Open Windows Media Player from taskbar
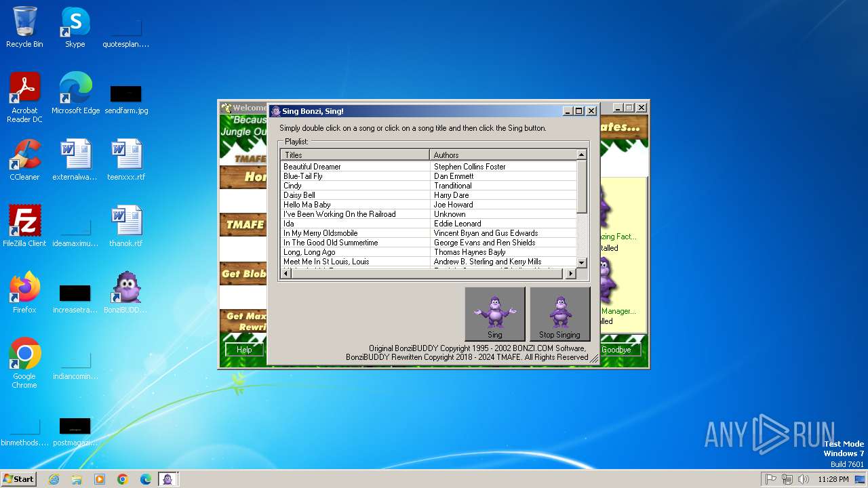The height and width of the screenshot is (488, 868). click(x=100, y=479)
